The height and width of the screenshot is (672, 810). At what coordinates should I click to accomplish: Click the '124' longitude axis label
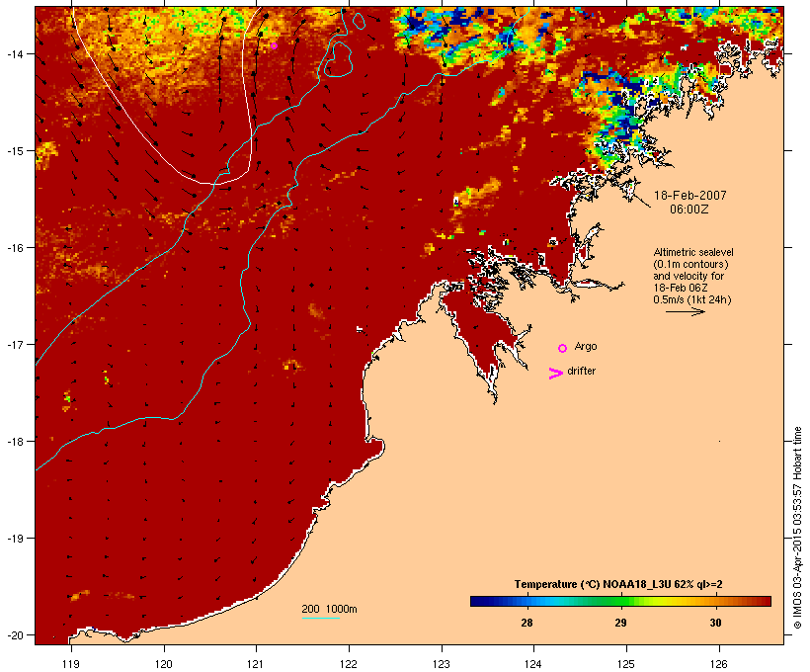pos(533,664)
